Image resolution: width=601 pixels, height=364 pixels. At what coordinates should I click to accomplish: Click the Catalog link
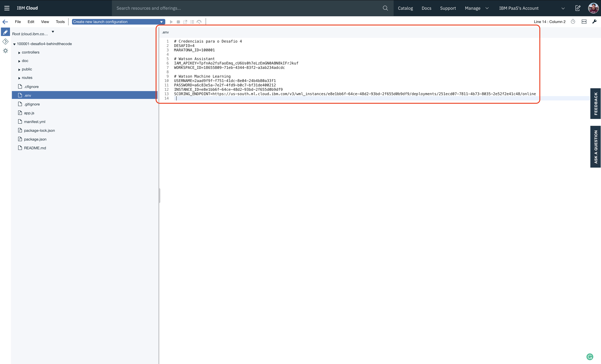[405, 8]
